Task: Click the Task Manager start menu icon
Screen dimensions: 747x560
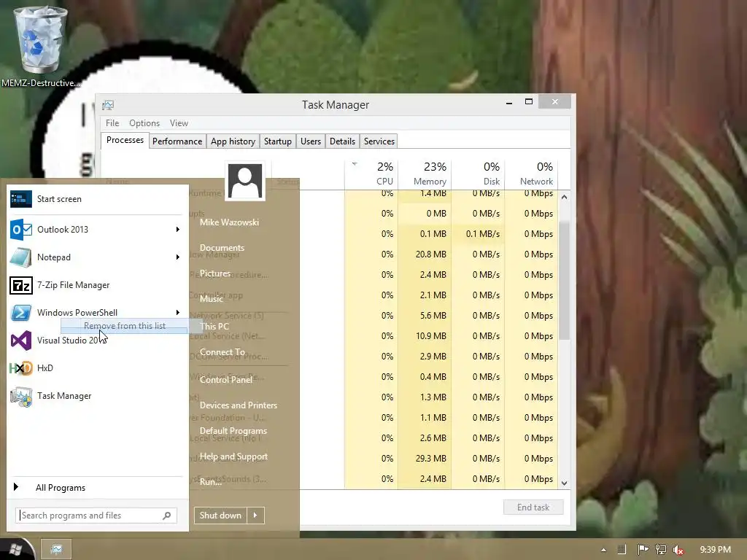Action: tap(21, 396)
